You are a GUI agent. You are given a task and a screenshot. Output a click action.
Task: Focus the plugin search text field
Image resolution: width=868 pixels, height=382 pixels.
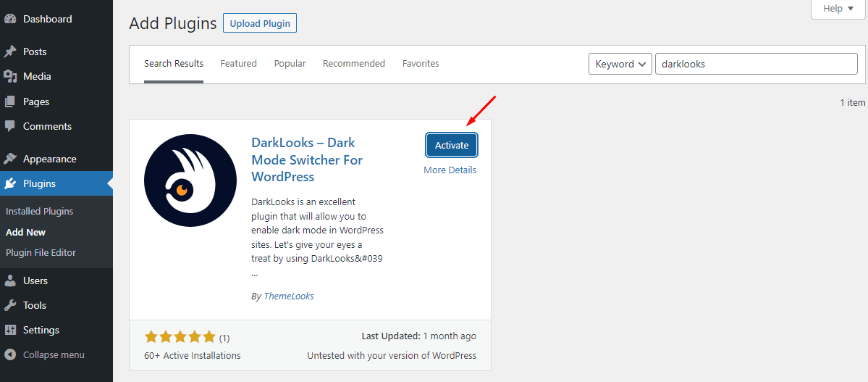tap(756, 64)
